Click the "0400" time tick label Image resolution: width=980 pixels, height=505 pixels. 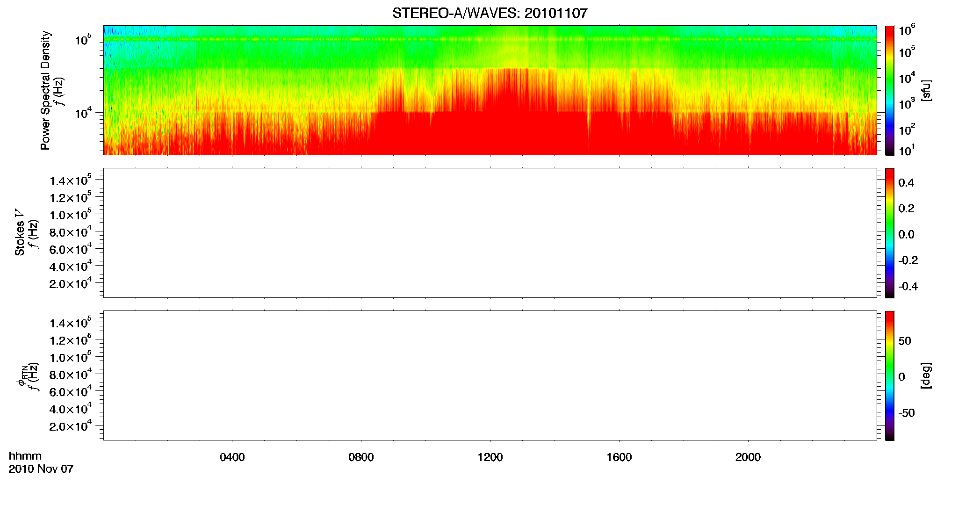tap(232, 457)
